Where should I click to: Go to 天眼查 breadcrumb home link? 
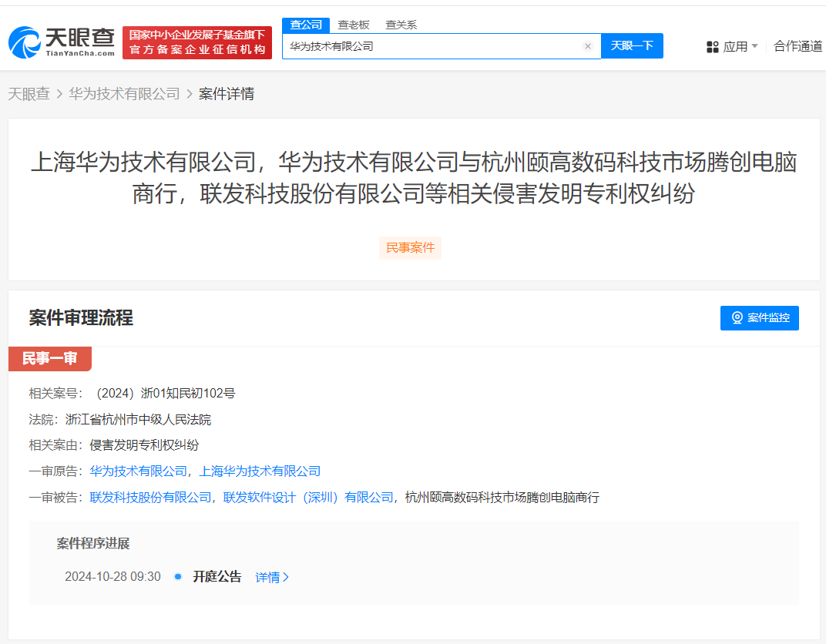(29, 94)
